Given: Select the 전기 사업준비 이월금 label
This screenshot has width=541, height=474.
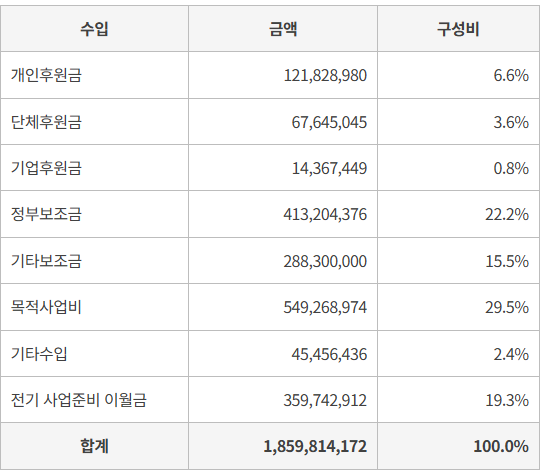Looking at the screenshot, I should point(79,400).
